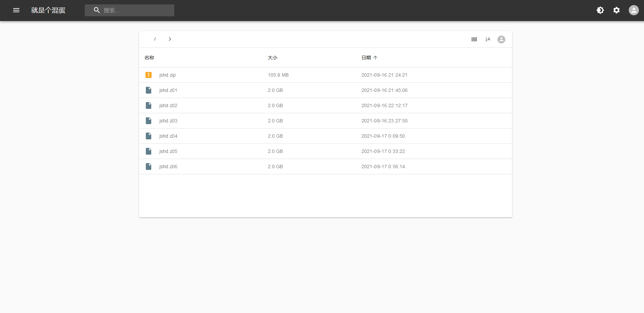This screenshot has height=313, width=644.
Task: Go to root folder breadcrumb slash
Action: pyautogui.click(x=155, y=39)
